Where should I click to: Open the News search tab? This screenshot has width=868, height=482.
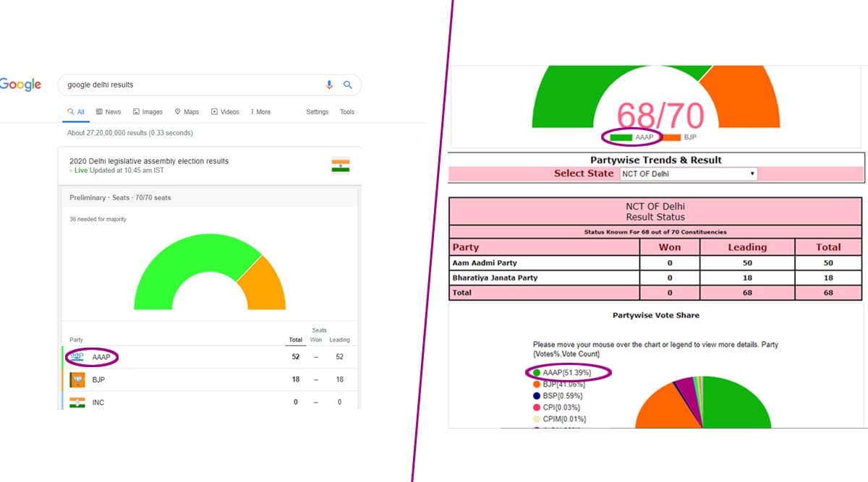pyautogui.click(x=109, y=112)
